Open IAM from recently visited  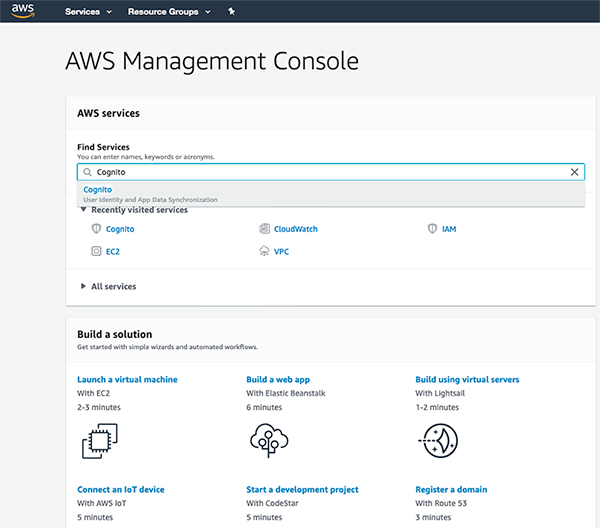[449, 229]
